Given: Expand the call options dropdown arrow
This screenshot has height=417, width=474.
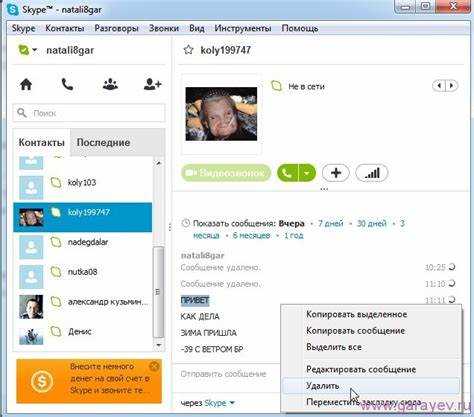Looking at the screenshot, I should pos(307,173).
